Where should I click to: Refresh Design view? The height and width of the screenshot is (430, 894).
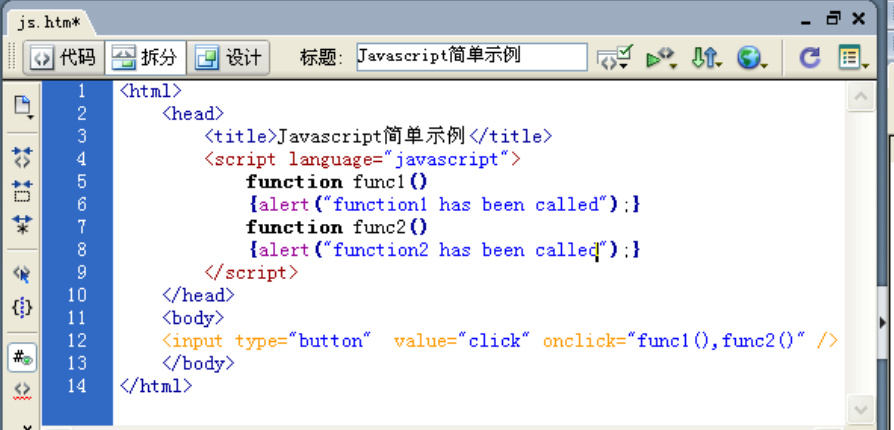coord(810,58)
